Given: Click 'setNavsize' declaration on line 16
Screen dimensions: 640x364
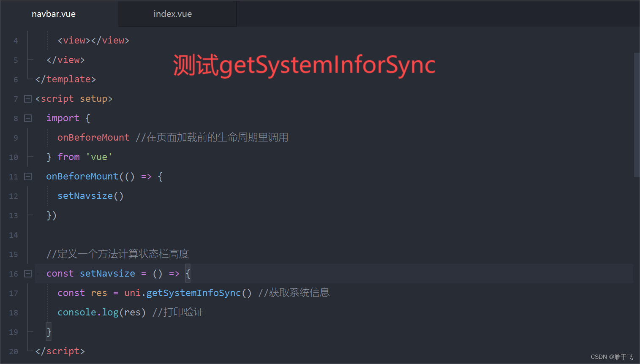Looking at the screenshot, I should 107,274.
